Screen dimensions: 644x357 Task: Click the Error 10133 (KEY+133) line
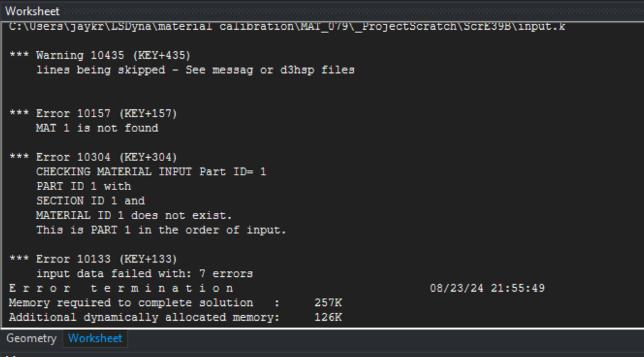pyautogui.click(x=93, y=259)
